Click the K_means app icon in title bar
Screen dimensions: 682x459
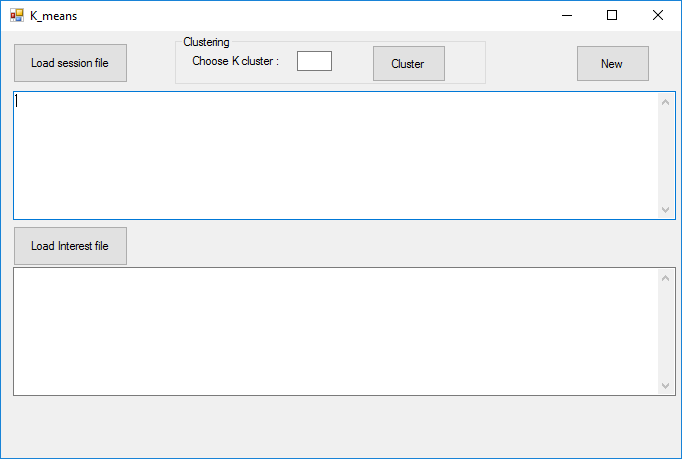[16, 15]
